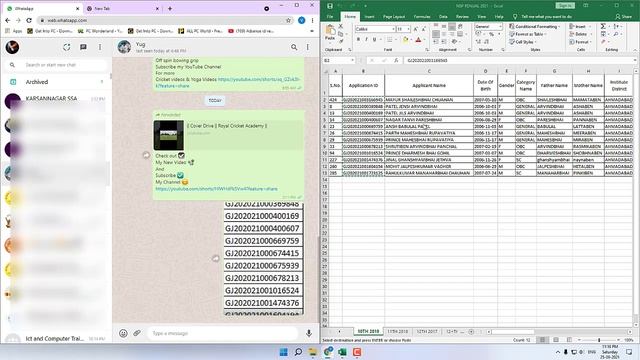Select Normal view in Excel status bar

tap(542, 340)
